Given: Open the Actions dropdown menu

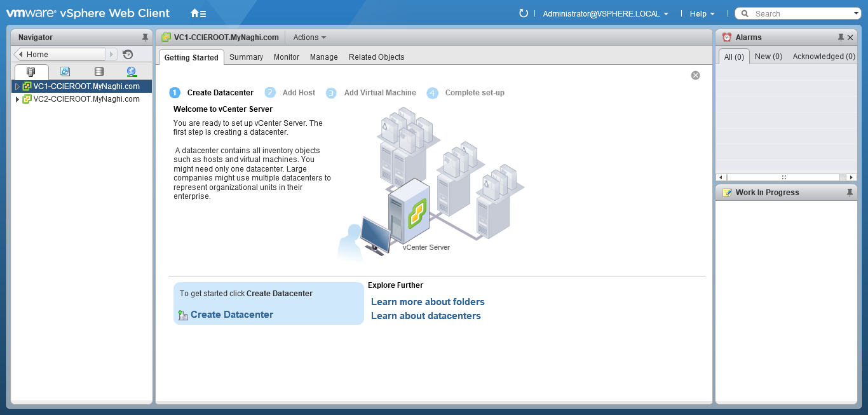Looking at the screenshot, I should 309,37.
